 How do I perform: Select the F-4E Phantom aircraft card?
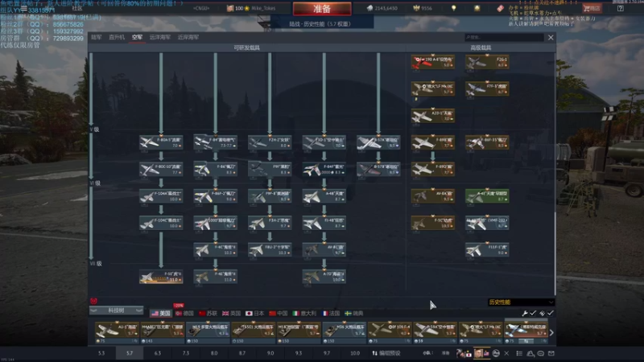[215, 277]
